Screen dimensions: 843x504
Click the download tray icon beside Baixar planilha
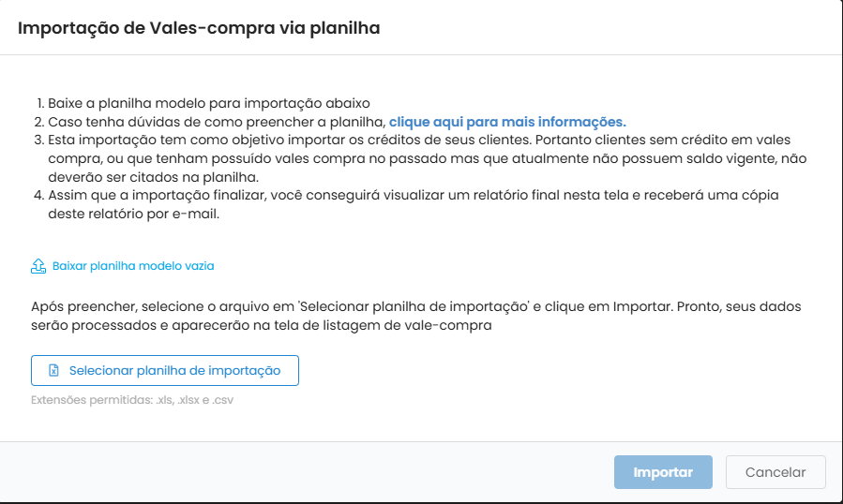pyautogui.click(x=38, y=266)
